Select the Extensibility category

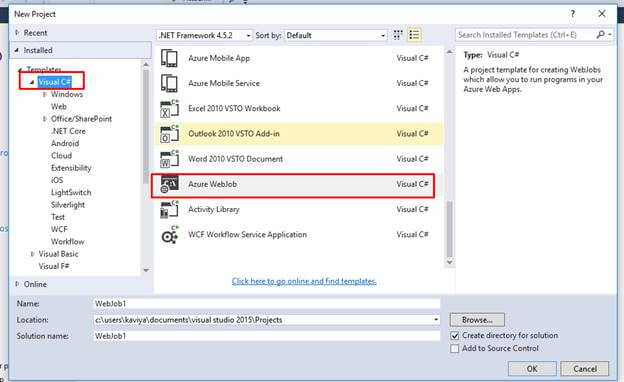[71, 168]
